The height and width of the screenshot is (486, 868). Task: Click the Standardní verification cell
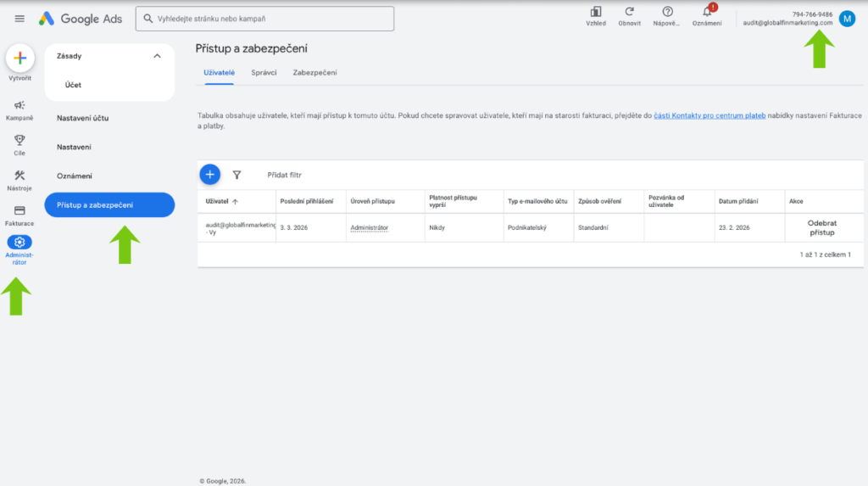click(x=593, y=228)
